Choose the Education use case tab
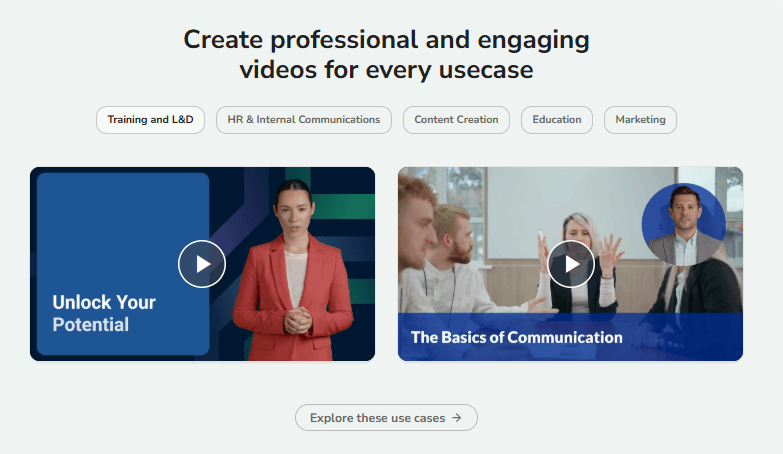The image size is (783, 454). click(x=557, y=120)
